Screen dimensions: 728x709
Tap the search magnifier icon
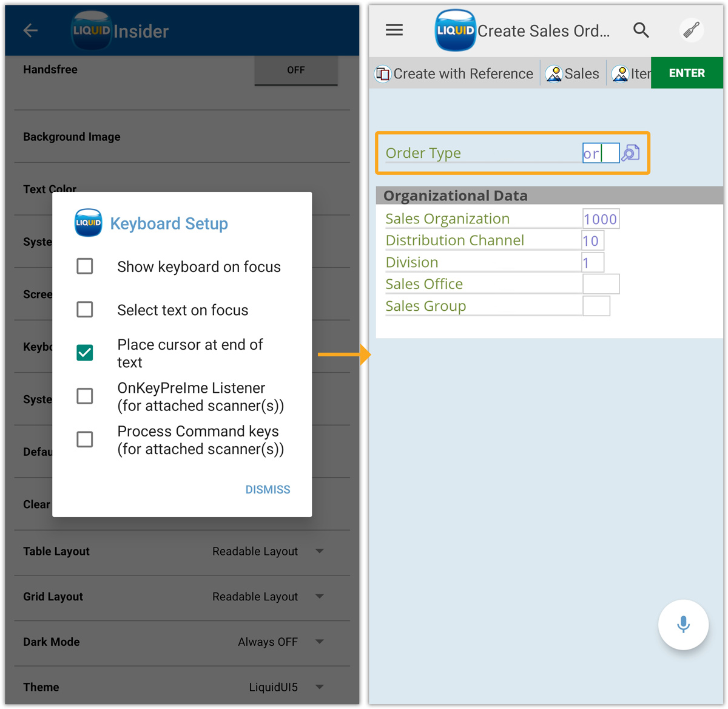pos(641,30)
